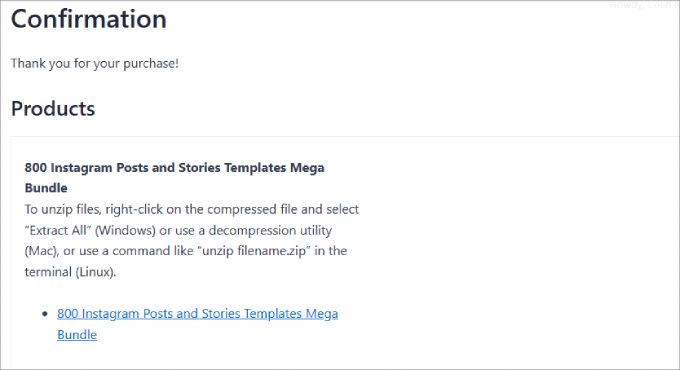Click the decompression utility phrase
Screen dimensions: 680x370
click(x=270, y=230)
